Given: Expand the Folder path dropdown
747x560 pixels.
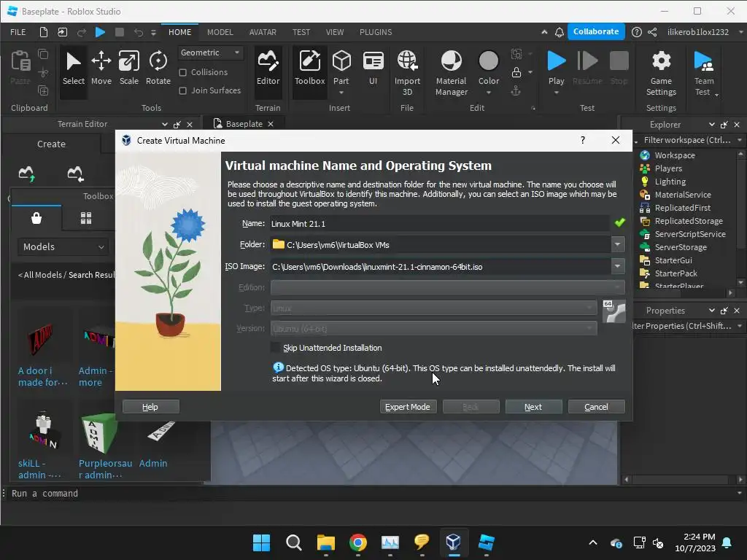Looking at the screenshot, I should 617,244.
